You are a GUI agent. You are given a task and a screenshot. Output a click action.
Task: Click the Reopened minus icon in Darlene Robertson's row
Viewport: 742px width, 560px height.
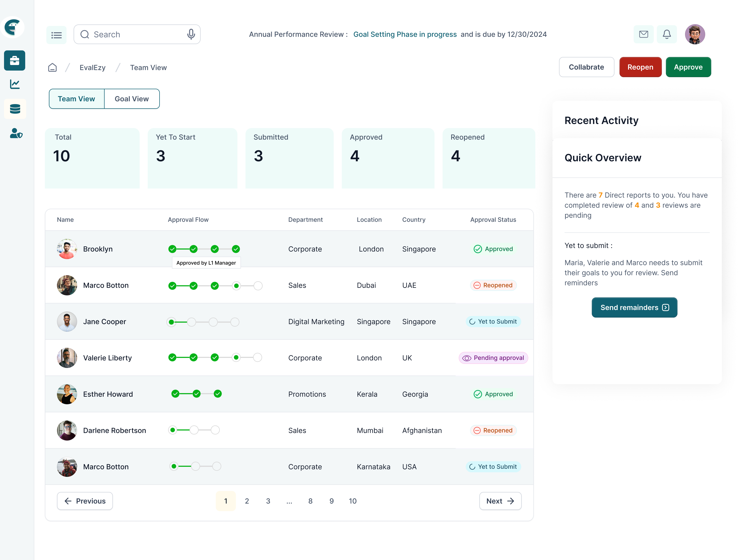477,430
